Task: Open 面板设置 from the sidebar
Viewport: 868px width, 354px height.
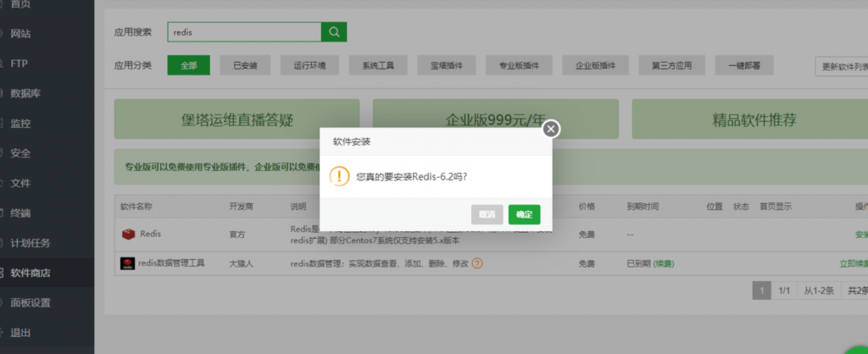Action: point(31,302)
